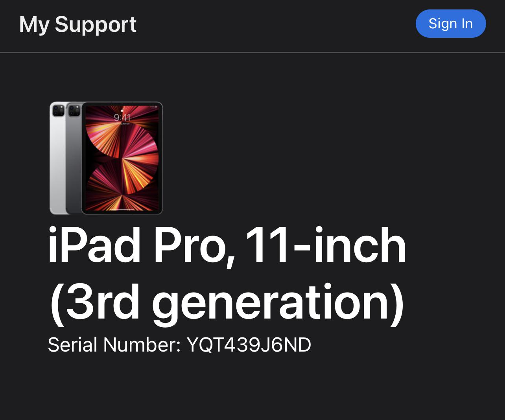Viewport: 505px width, 420px height.
Task: Select the serial number YQT439J6ND
Action: click(x=249, y=344)
